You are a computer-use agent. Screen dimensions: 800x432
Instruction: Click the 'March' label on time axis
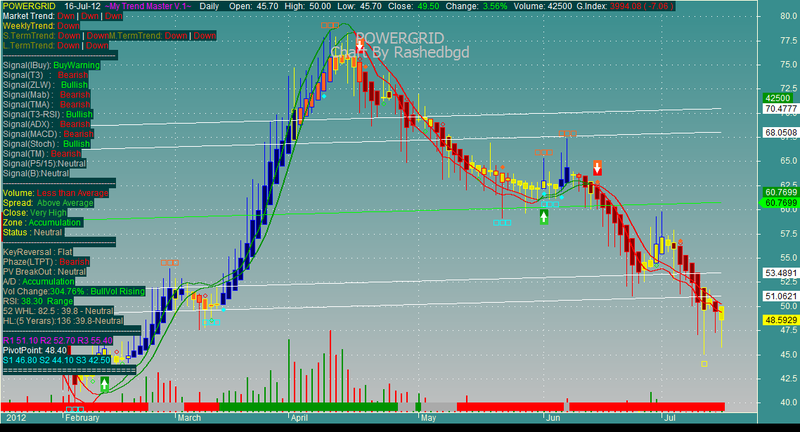click(x=189, y=418)
